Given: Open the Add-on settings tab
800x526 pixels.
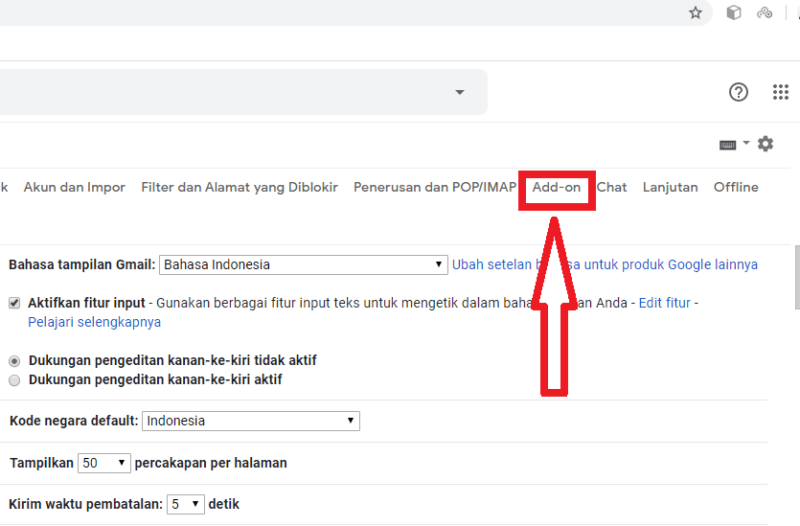Looking at the screenshot, I should pyautogui.click(x=557, y=187).
